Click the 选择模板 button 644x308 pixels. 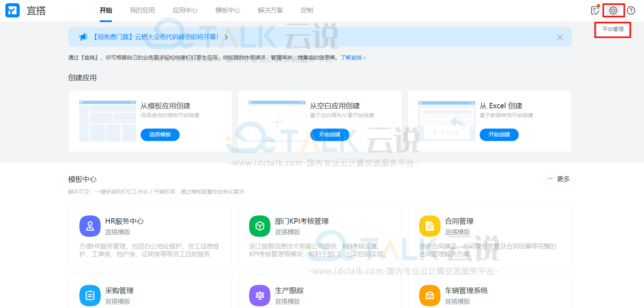(160, 135)
